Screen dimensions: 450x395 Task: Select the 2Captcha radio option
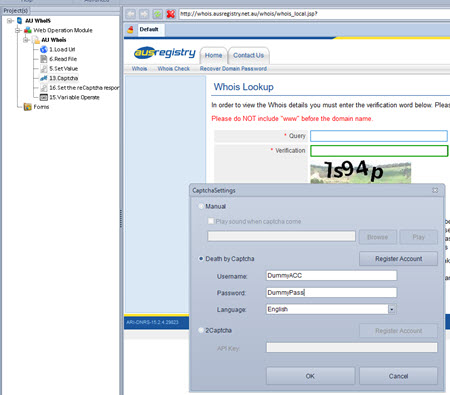click(x=201, y=330)
